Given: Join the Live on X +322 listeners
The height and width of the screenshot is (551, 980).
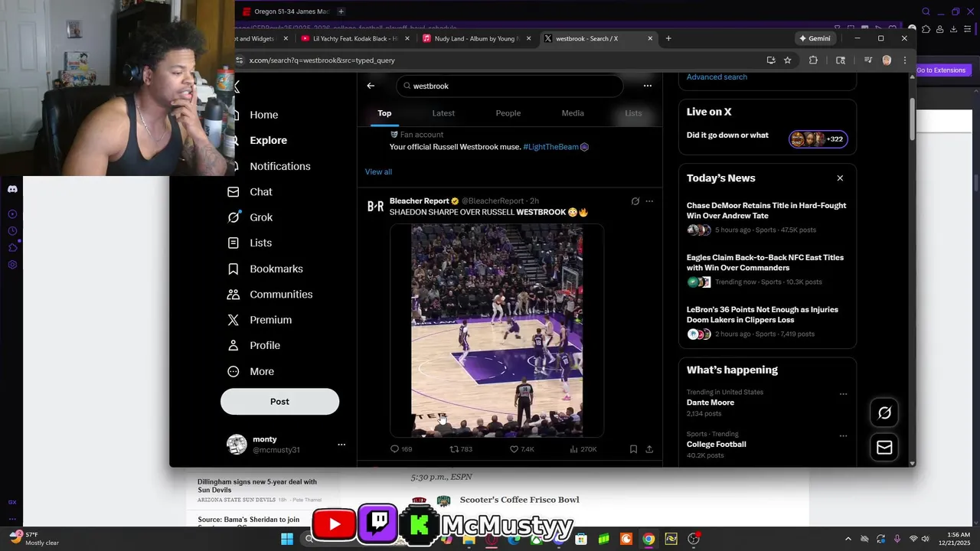Looking at the screenshot, I should click(818, 139).
